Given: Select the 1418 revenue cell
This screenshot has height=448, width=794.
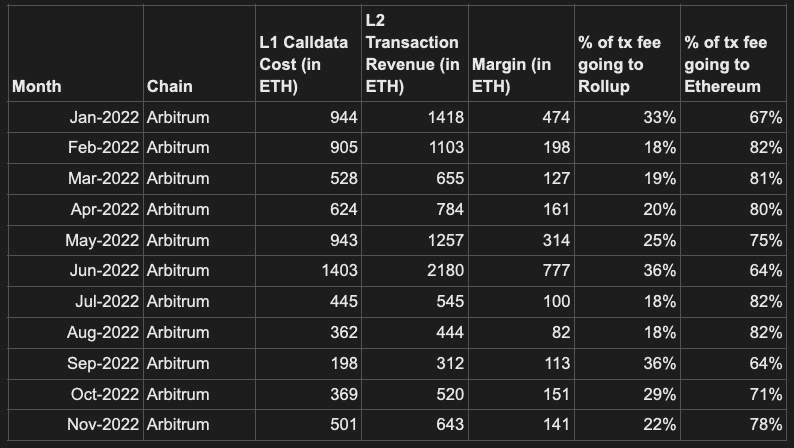Looking at the screenshot, I should (442, 117).
